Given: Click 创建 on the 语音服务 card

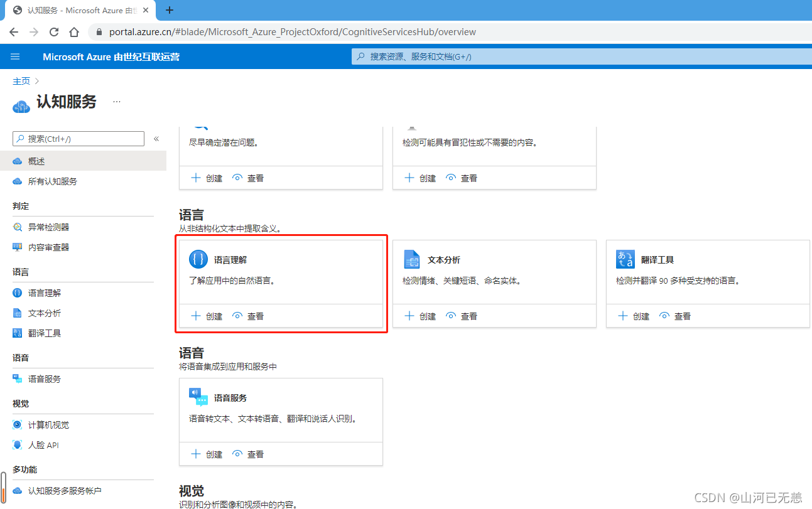Looking at the screenshot, I should pos(207,454).
